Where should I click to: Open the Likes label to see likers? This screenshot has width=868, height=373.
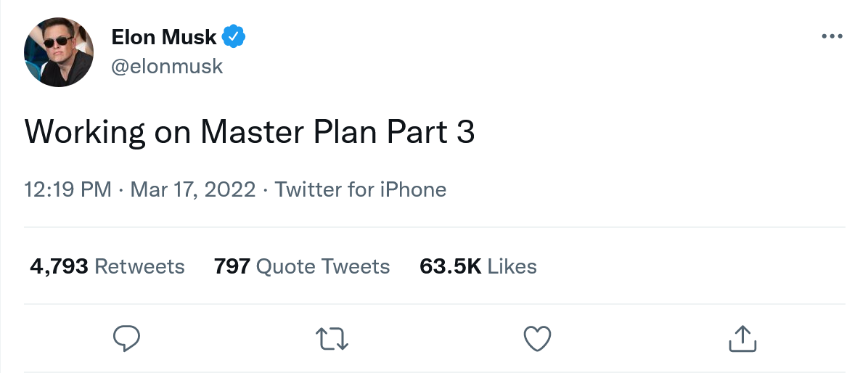(x=512, y=266)
